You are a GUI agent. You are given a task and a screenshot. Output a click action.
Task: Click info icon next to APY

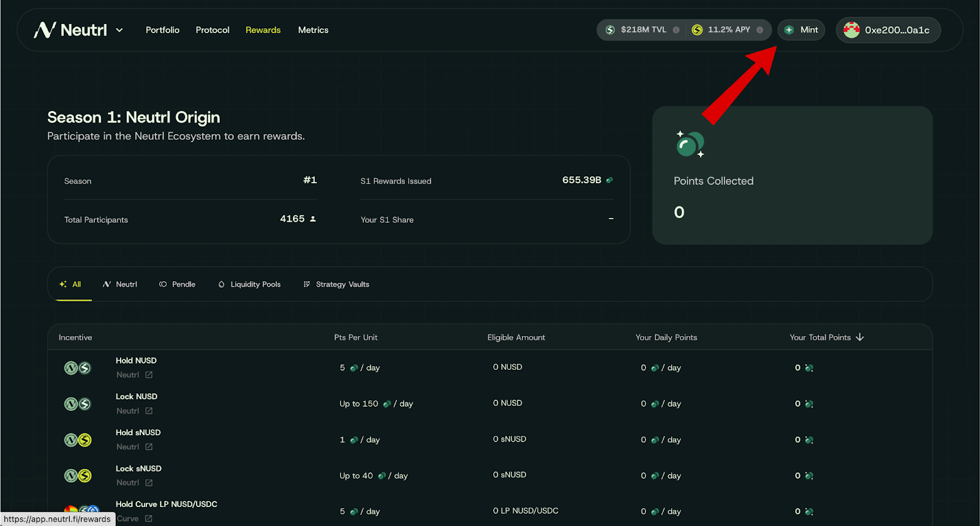click(x=759, y=30)
